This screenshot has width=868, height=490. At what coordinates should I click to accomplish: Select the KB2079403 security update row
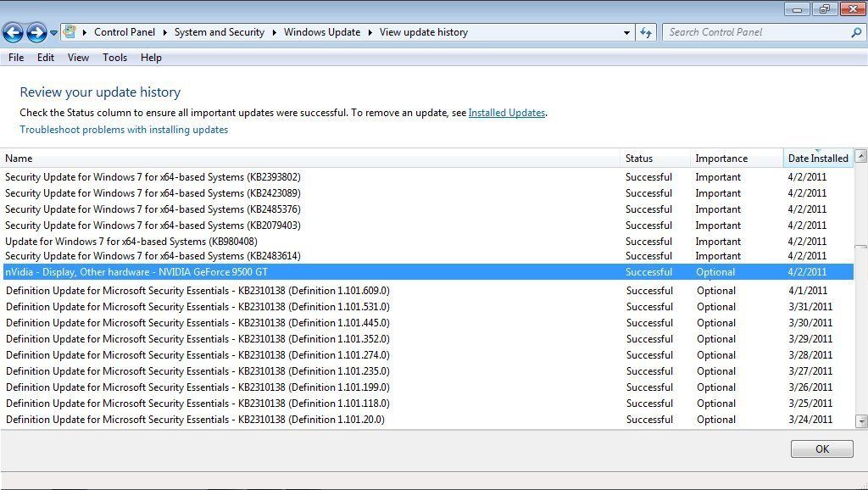point(426,226)
